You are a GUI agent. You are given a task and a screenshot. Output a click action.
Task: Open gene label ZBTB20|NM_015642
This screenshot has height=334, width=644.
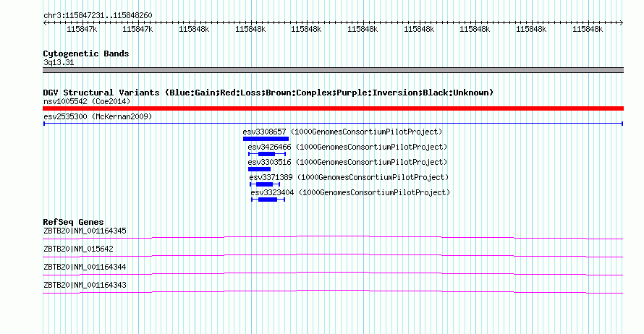point(78,249)
